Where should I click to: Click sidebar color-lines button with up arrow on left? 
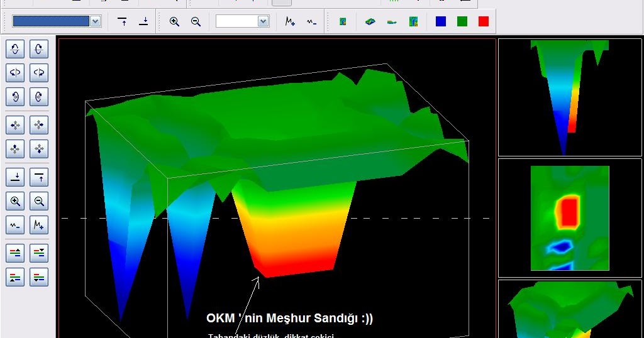(x=15, y=277)
